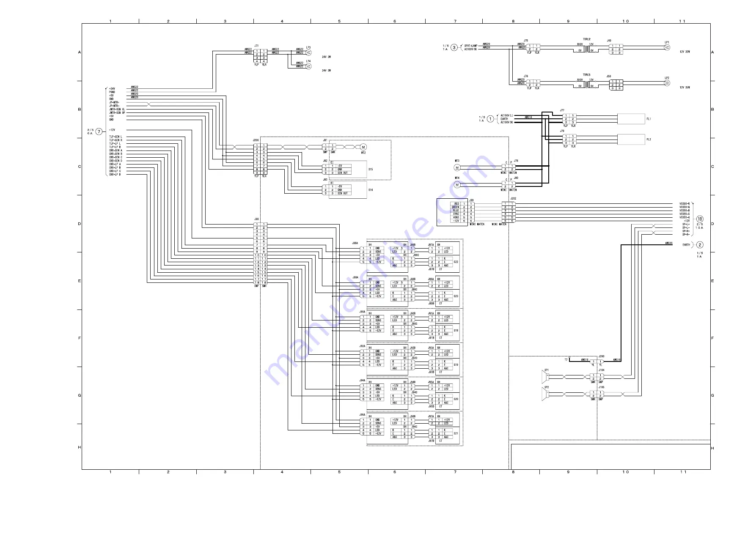Select the TR2 transformer symbol
756x534 pixels.
[x=586, y=49]
